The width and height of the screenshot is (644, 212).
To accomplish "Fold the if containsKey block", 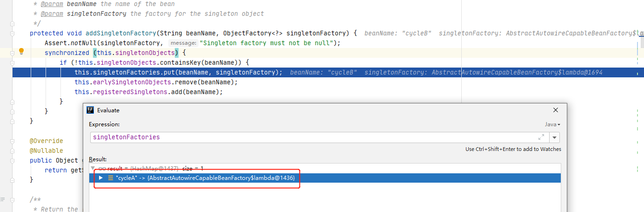I will tap(12, 63).
